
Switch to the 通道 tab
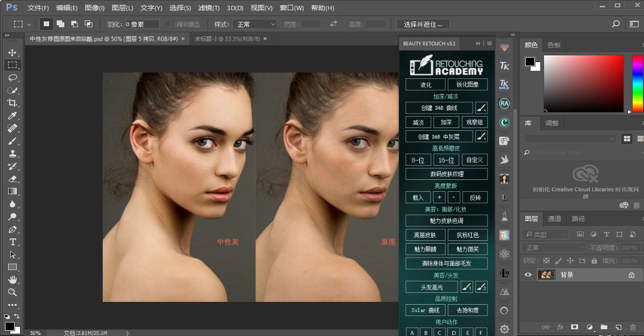[554, 219]
